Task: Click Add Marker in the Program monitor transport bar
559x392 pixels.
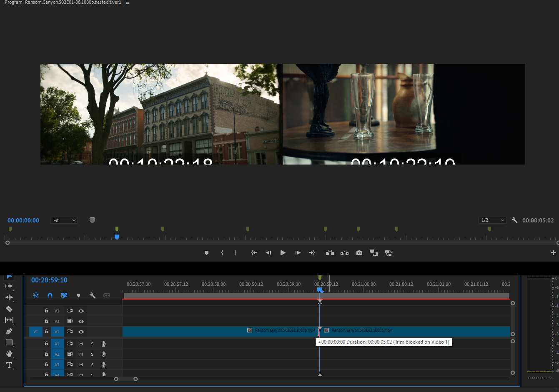Action: pyautogui.click(x=206, y=253)
